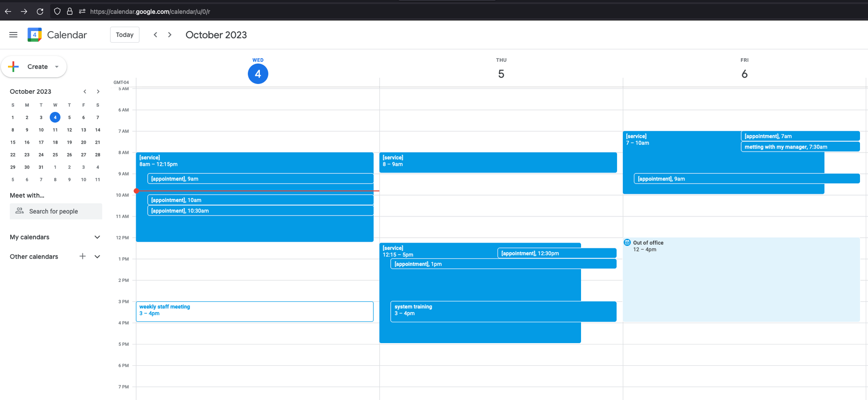The width and height of the screenshot is (868, 400).
Task: Open the weekly staff meeting event
Action: (x=254, y=312)
